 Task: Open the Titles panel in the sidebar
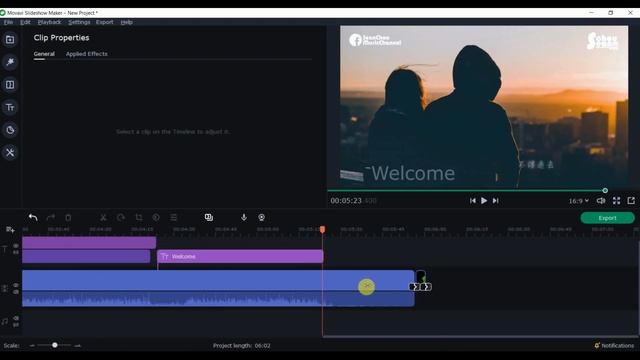[10, 107]
